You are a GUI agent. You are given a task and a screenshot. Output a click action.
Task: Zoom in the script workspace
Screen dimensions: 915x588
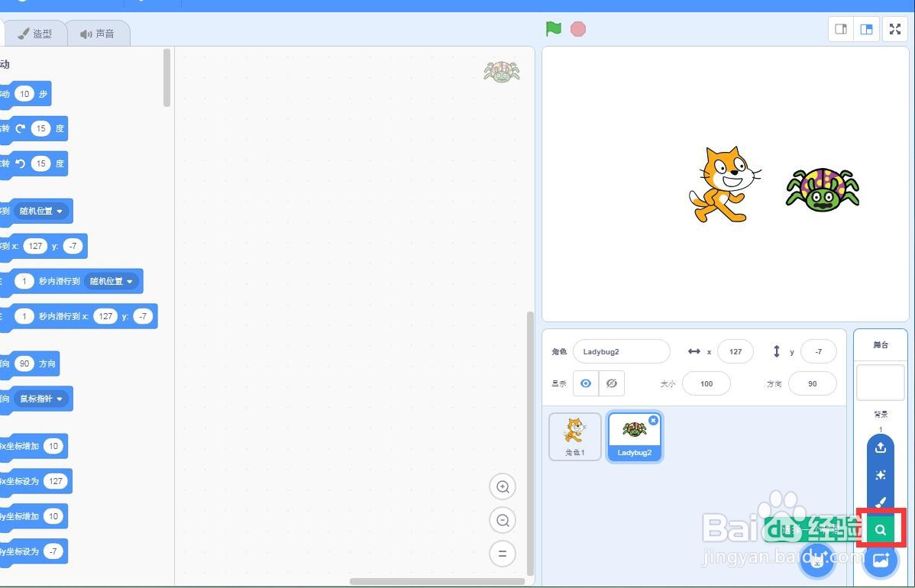coord(503,486)
